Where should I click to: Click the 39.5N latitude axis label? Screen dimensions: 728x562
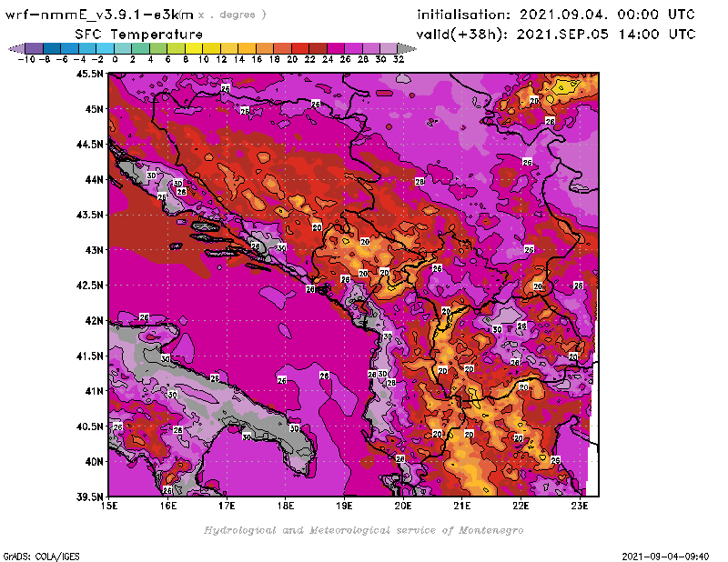pos(89,497)
